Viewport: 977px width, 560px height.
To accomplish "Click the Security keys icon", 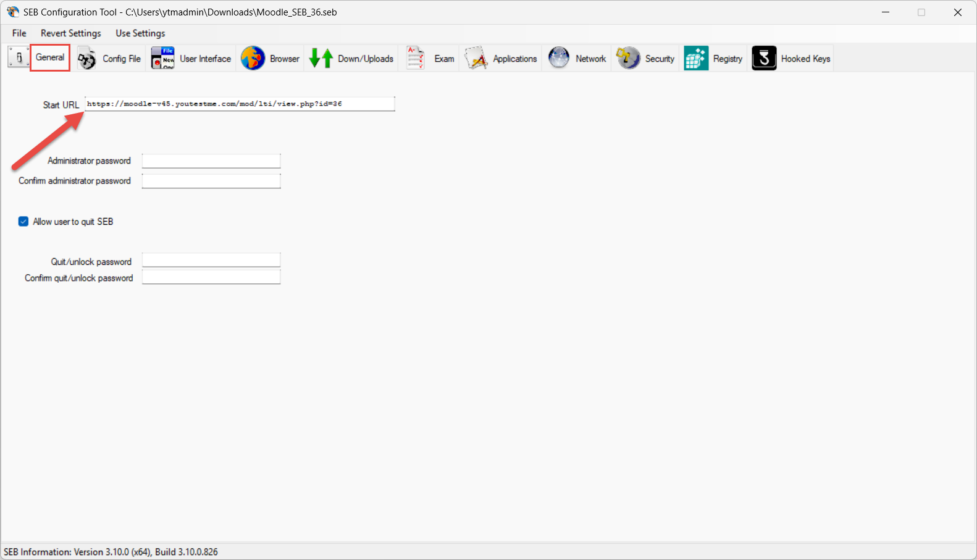I will pyautogui.click(x=628, y=59).
